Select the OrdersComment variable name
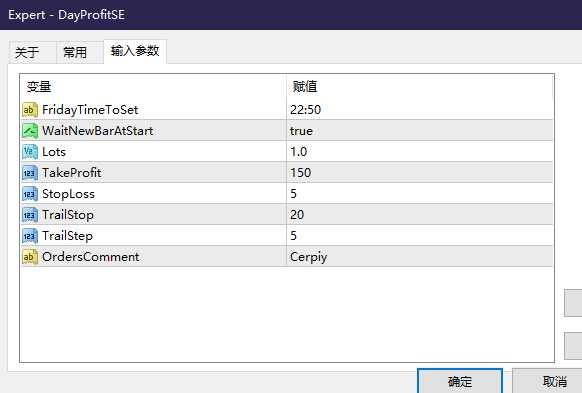The height and width of the screenshot is (393, 582). (x=91, y=257)
